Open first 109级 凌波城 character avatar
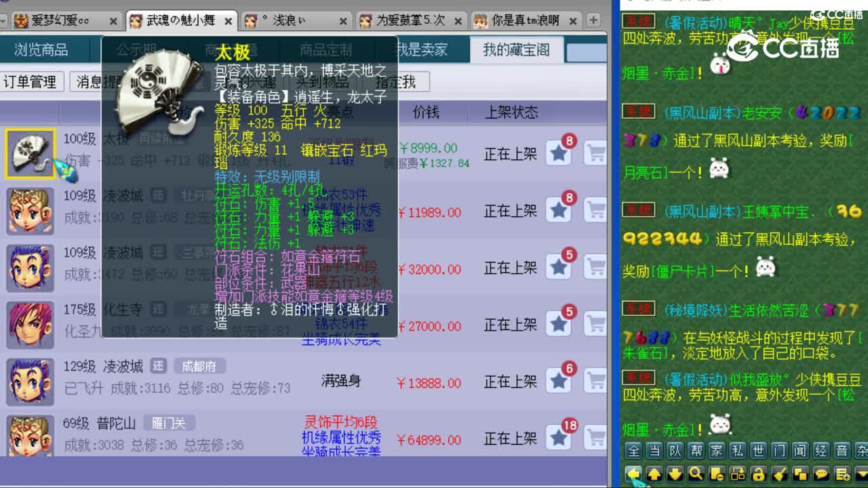 pyautogui.click(x=31, y=211)
